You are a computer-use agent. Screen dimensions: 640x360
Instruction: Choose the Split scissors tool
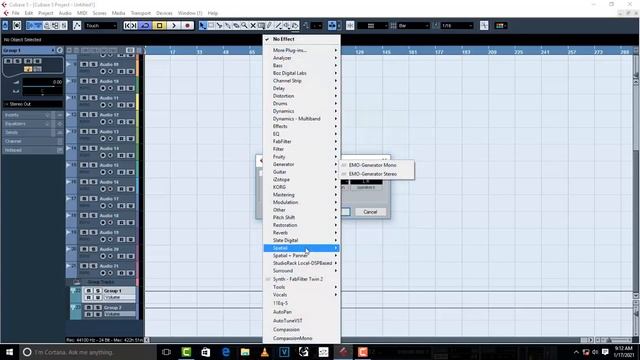[x=219, y=26]
